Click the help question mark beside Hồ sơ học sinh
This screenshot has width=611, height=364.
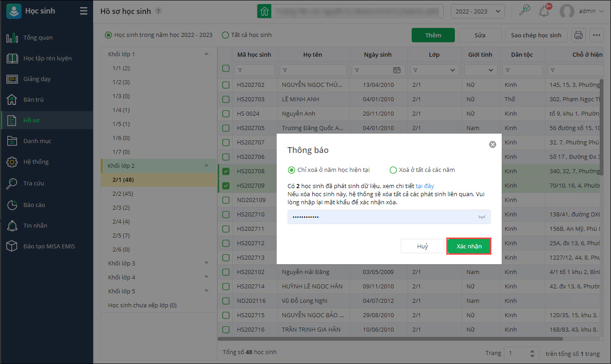(158, 11)
